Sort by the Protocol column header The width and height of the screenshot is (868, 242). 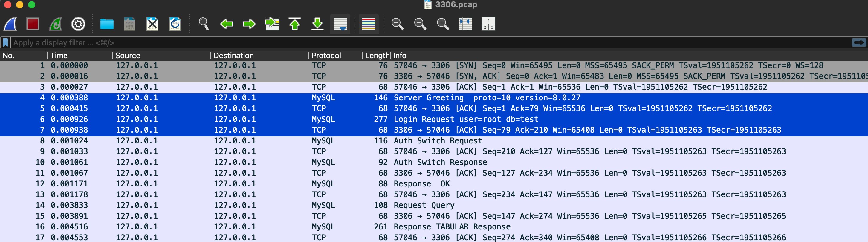[x=326, y=56]
